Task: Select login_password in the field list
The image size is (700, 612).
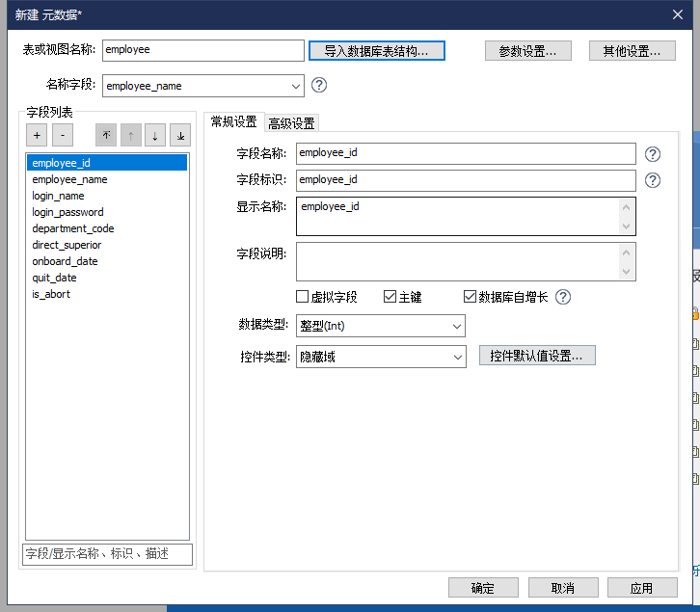Action: point(67,212)
